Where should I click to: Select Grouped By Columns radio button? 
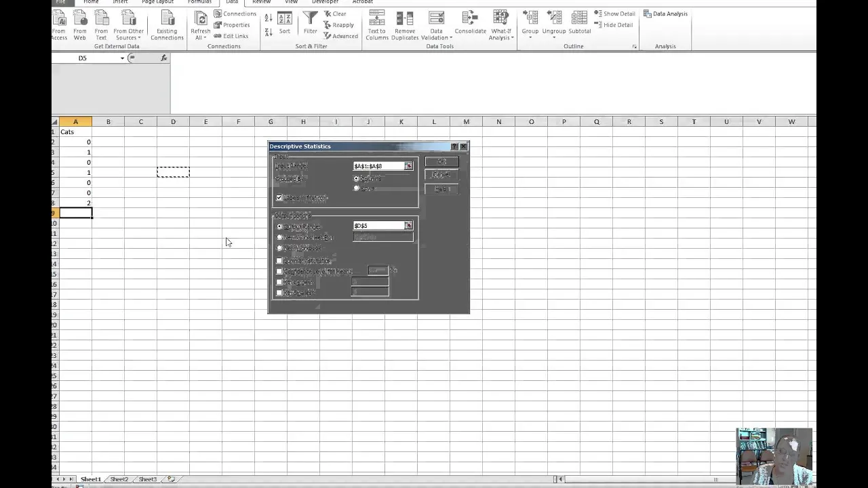(357, 179)
